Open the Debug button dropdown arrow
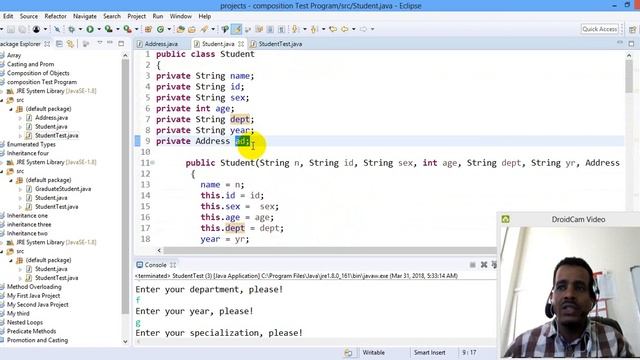640x360 pixels. coord(80,29)
